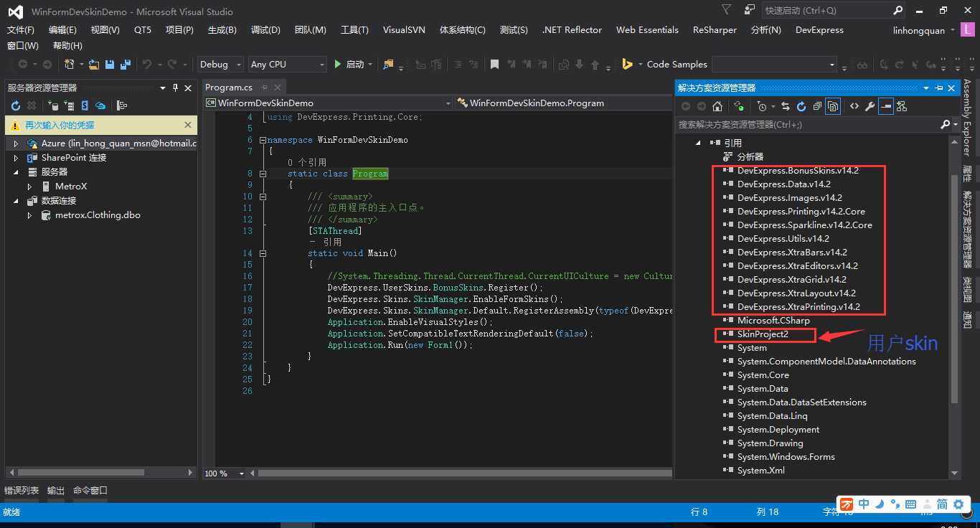The width and height of the screenshot is (980, 528).
Task: Click Pending Changes Filter clock icon
Action: (762, 106)
